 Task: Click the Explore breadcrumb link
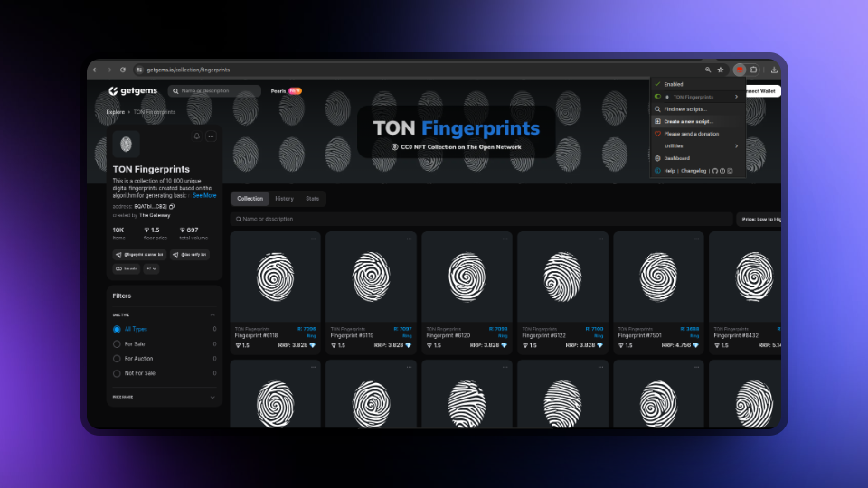pos(115,112)
